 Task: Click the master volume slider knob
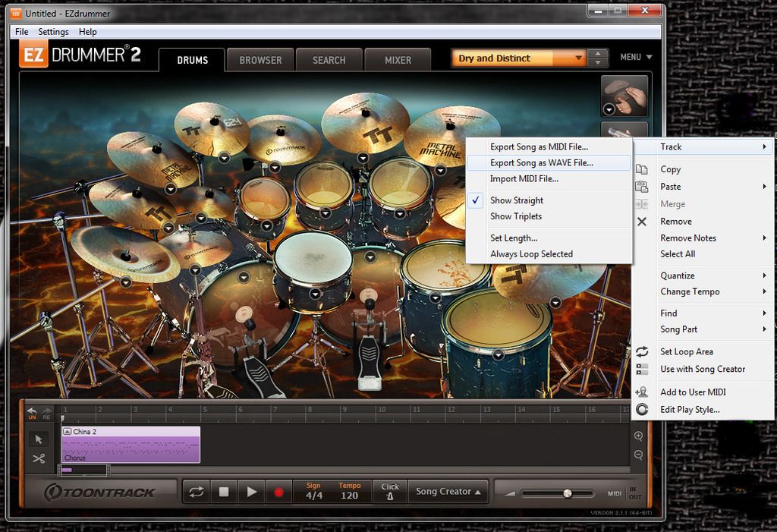tap(567, 493)
